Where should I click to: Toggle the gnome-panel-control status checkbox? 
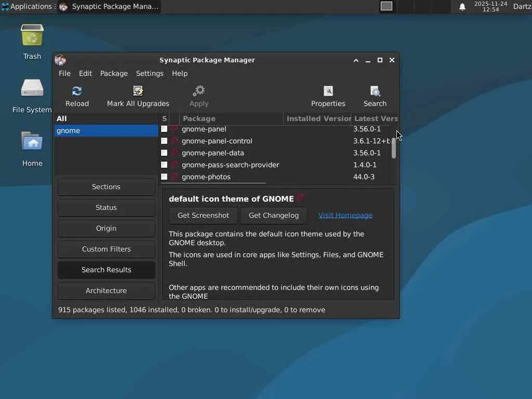click(164, 141)
